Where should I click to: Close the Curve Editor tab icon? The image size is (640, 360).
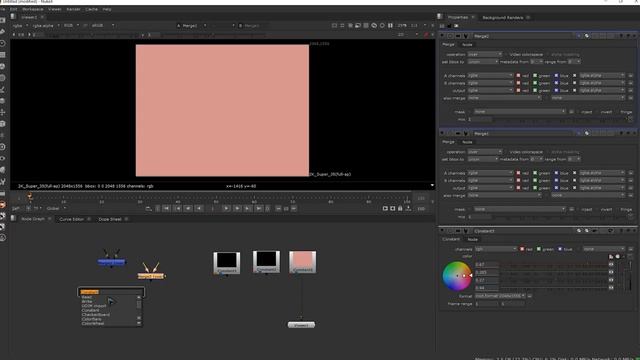(x=89, y=219)
